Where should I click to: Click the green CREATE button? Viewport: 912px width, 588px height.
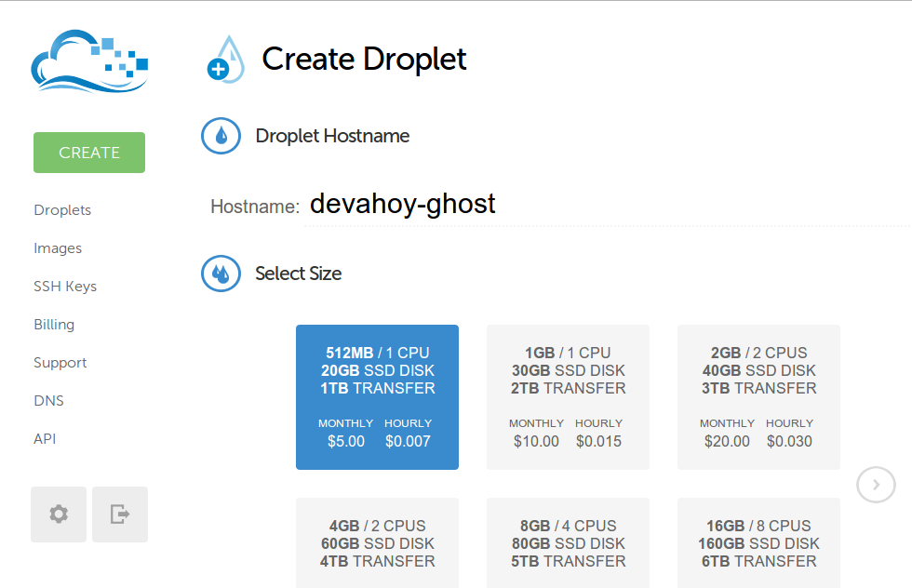(x=89, y=153)
